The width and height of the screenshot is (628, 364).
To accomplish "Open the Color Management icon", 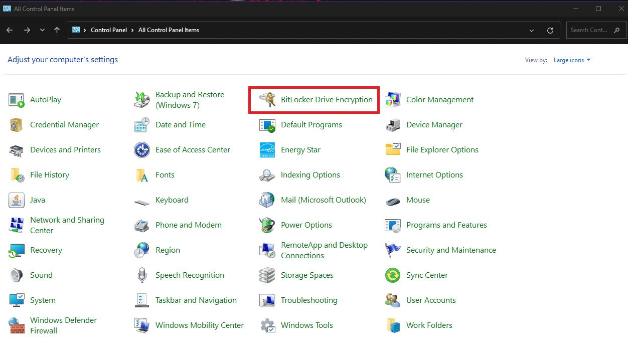I will pos(393,100).
